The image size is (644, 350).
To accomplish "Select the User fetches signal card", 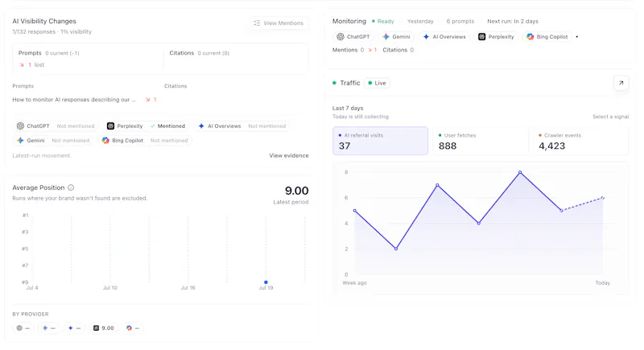I will [x=480, y=141].
